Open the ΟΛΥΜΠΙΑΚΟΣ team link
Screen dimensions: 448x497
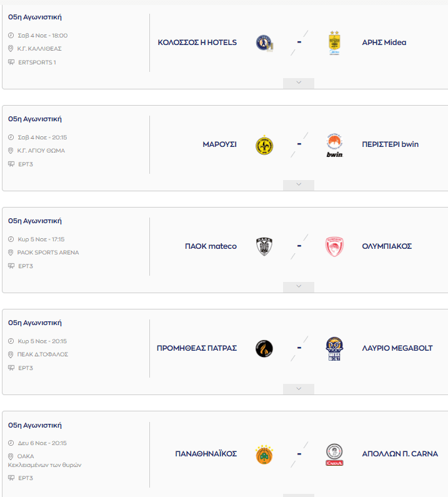click(387, 246)
